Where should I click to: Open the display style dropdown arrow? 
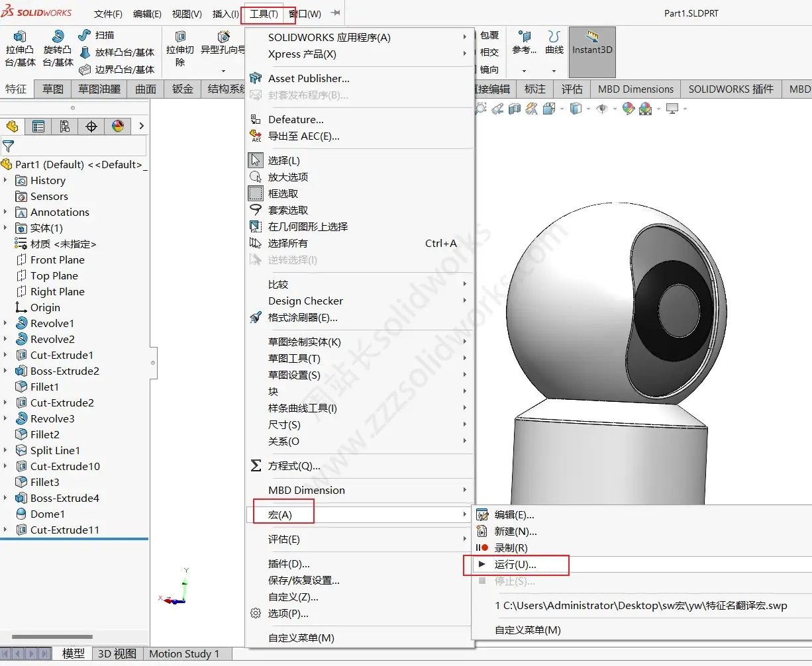588,108
